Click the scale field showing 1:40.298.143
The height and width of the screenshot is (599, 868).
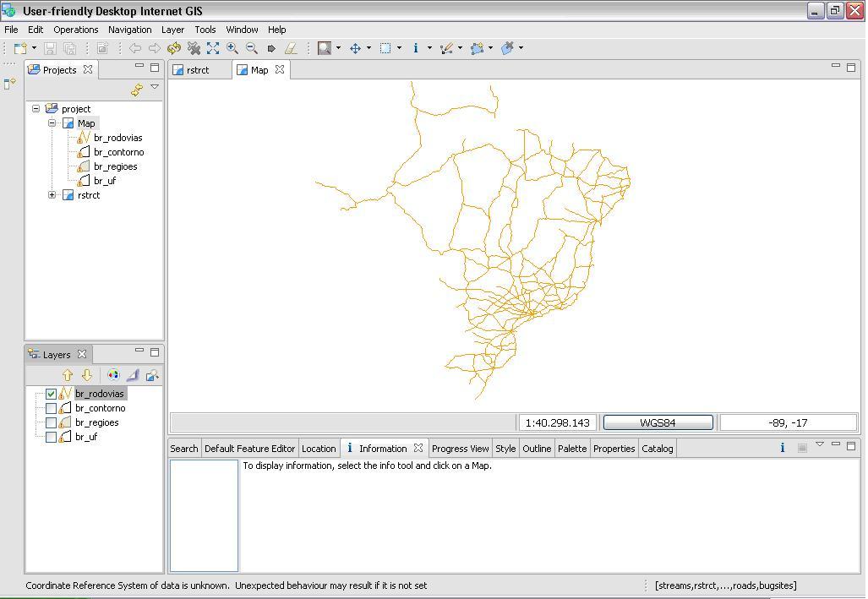pos(557,422)
